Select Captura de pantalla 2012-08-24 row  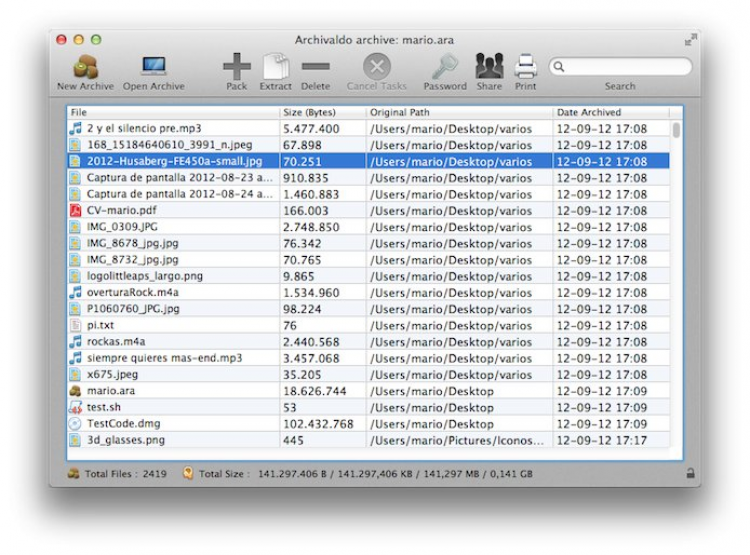pos(368,194)
